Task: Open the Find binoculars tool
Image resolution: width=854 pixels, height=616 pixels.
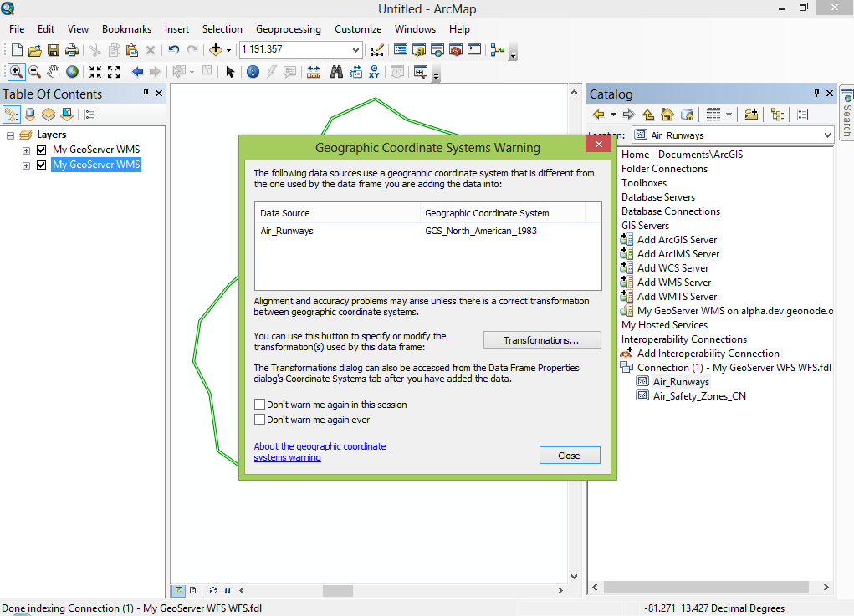Action: click(x=336, y=71)
